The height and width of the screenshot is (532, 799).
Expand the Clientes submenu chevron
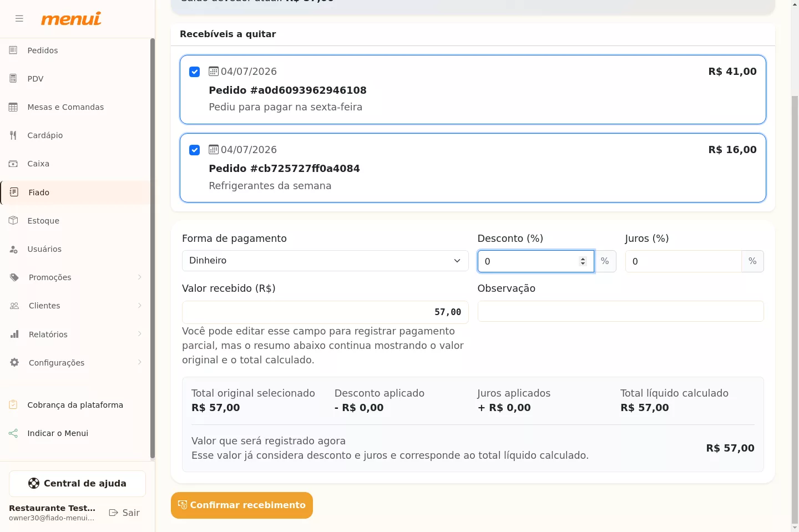pyautogui.click(x=140, y=306)
